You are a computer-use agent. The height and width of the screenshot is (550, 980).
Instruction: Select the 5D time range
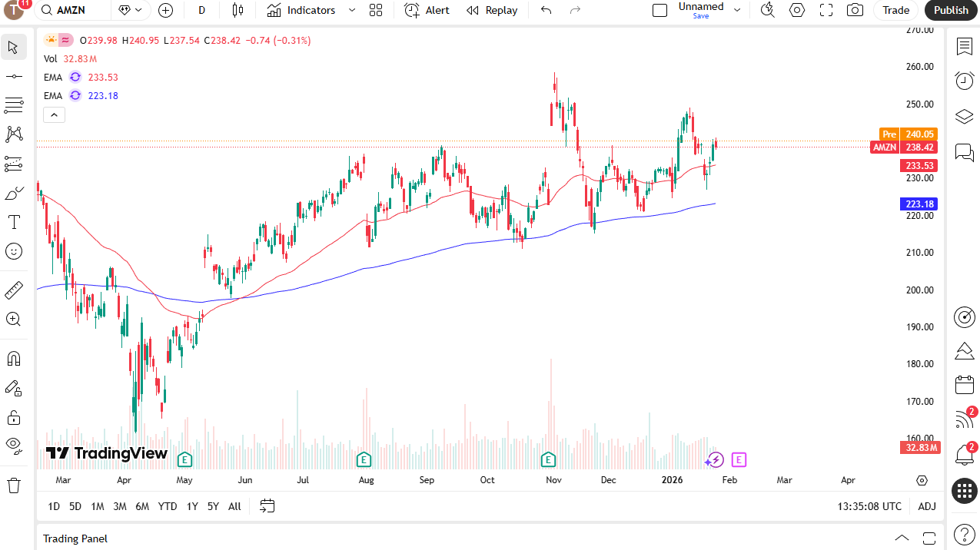point(75,506)
